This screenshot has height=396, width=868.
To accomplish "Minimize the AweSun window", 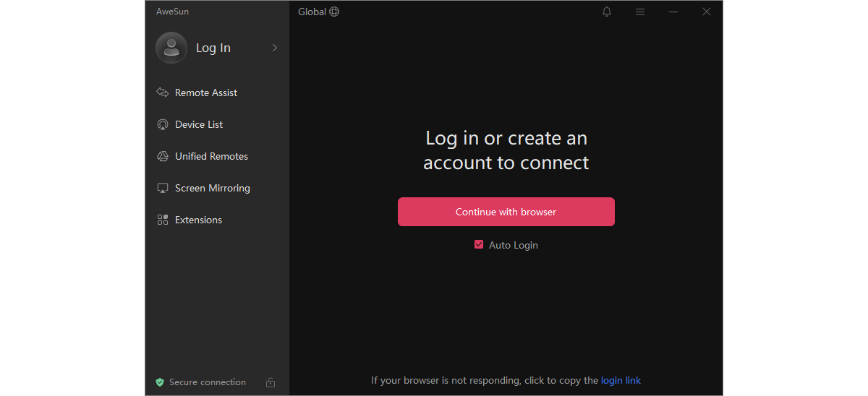I will [x=673, y=12].
